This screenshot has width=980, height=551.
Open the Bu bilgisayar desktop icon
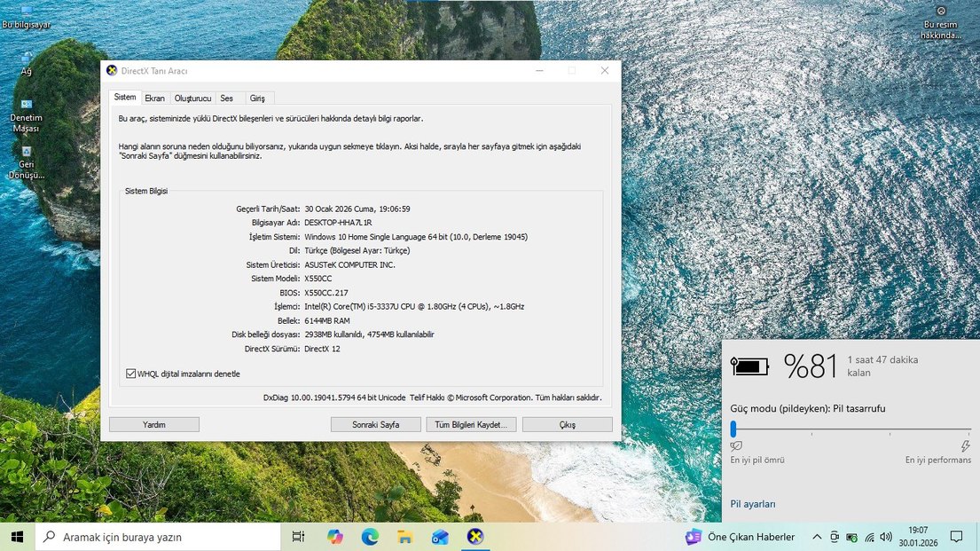(x=27, y=12)
